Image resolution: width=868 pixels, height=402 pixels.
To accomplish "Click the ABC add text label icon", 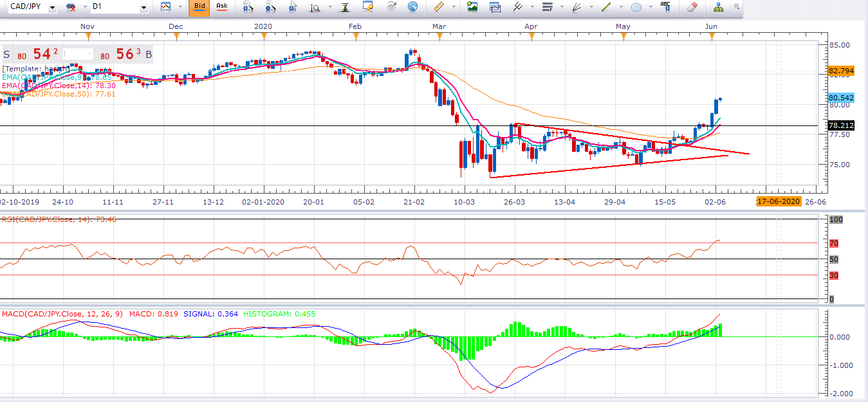I will (666, 7).
